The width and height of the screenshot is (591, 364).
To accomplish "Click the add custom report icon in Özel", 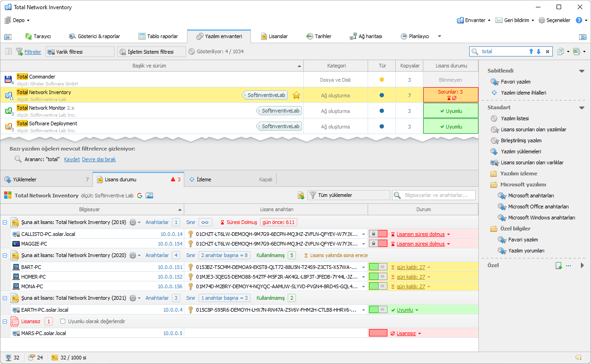I will tap(558, 265).
